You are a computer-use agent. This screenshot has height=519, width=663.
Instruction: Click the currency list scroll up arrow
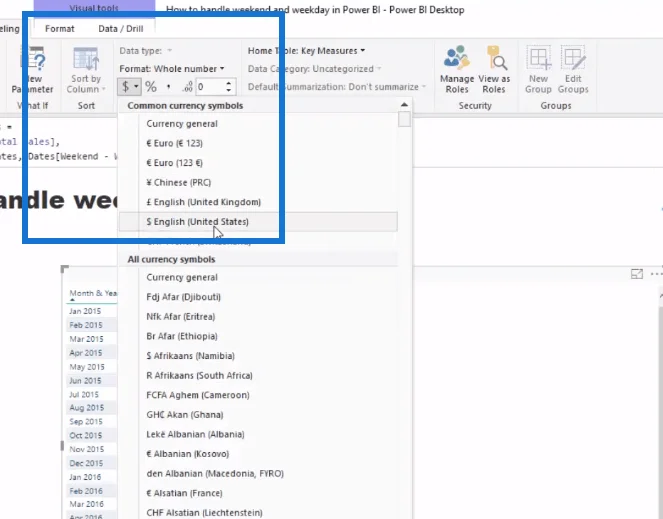point(404,104)
